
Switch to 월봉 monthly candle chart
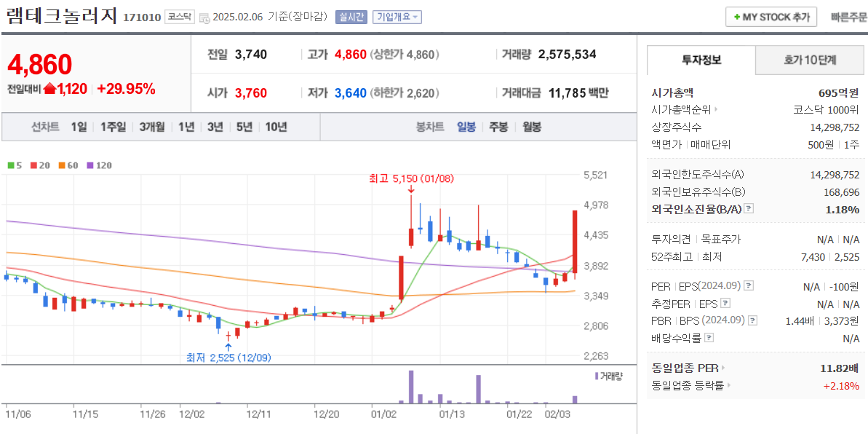pos(532,127)
